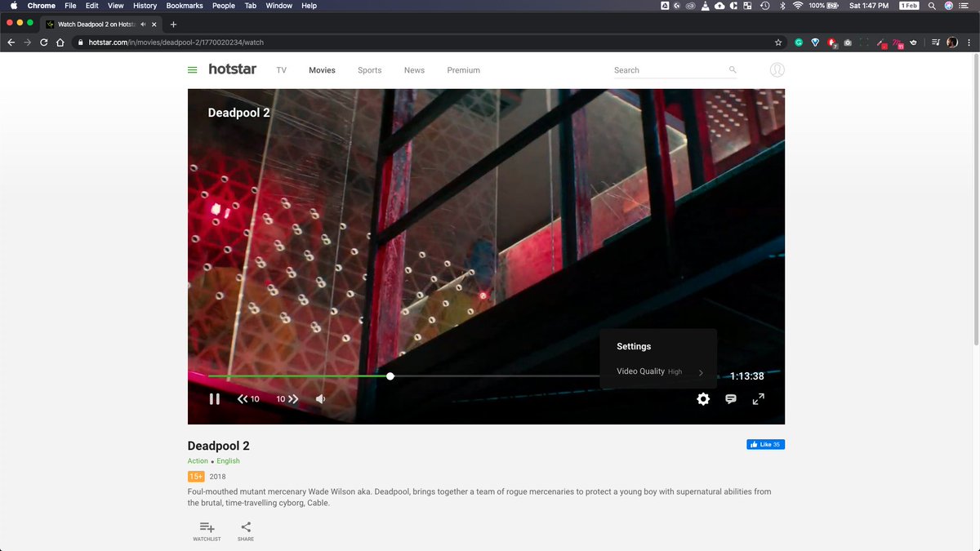Open Spotlight search in menu bar
Viewport: 980px width, 551px height.
[932, 6]
